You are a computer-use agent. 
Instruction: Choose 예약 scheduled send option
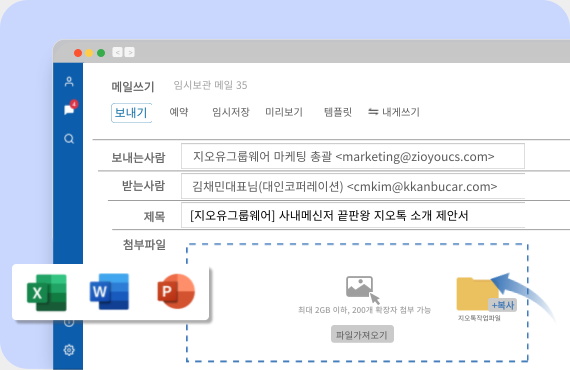pos(179,112)
